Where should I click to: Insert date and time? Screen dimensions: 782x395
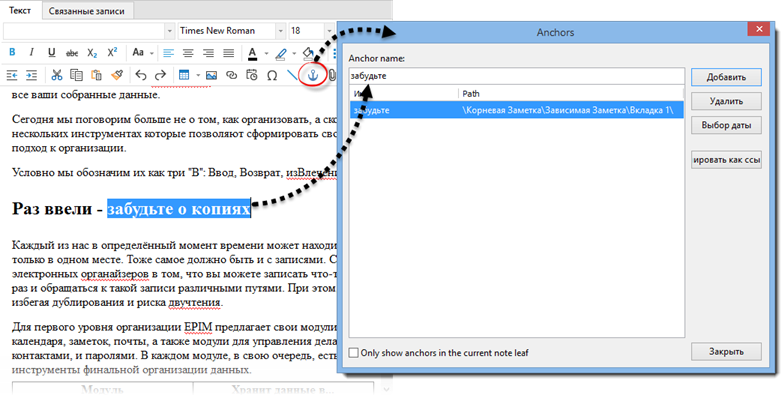click(252, 75)
